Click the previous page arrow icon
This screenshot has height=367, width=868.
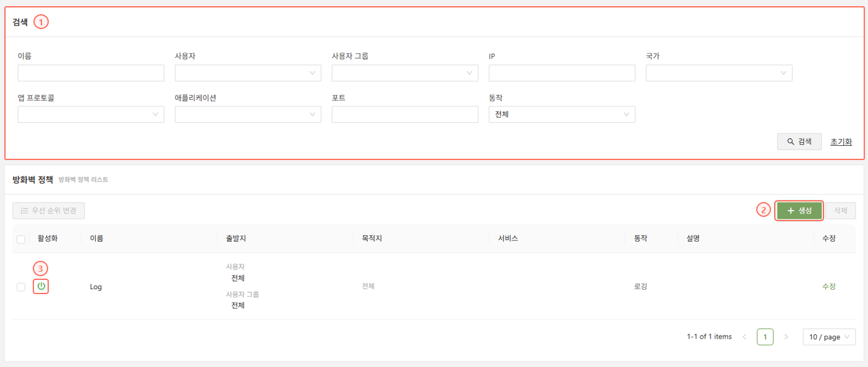point(744,337)
